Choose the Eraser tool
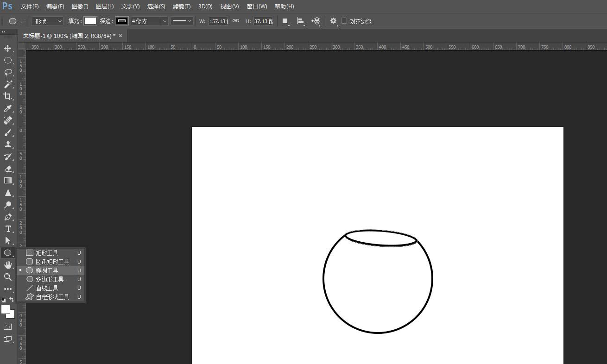The width and height of the screenshot is (607, 364). pos(8,169)
